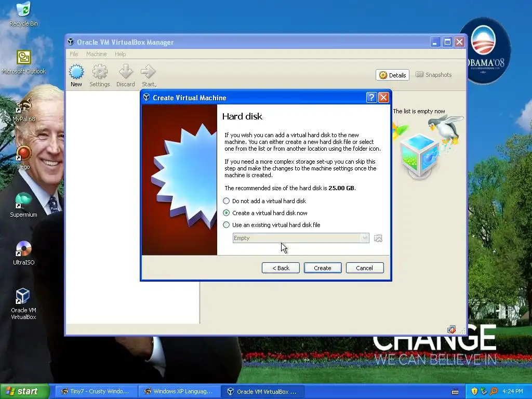Click the New machine toolbar icon
The image size is (532, 399).
pos(76,72)
